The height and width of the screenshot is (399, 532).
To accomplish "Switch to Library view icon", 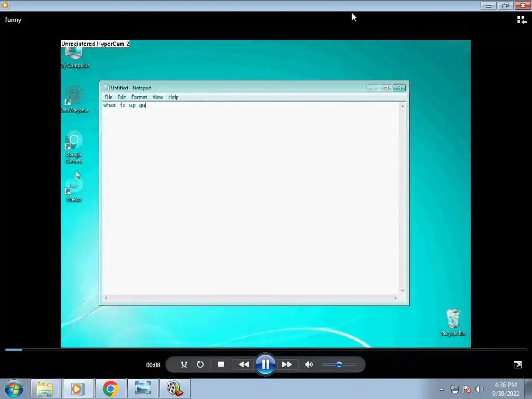I will 522,20.
